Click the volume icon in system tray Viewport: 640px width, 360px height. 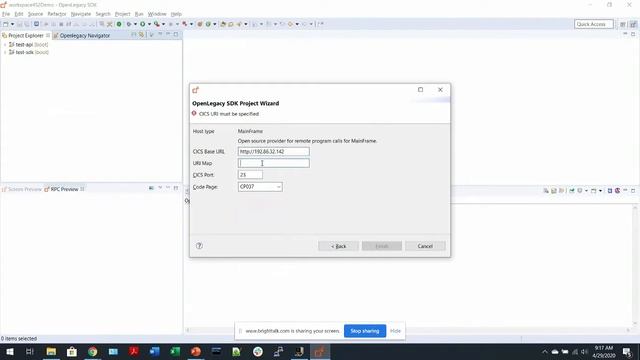coord(584,351)
